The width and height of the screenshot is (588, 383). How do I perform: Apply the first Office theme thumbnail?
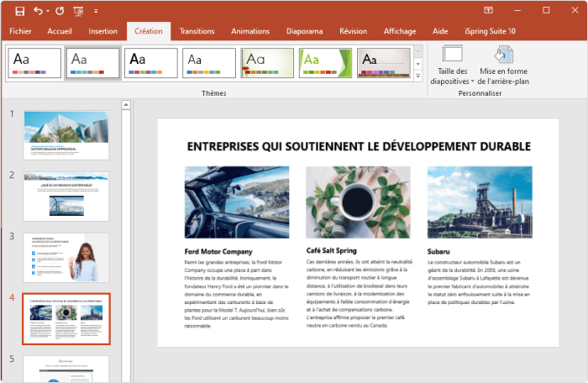tap(34, 63)
